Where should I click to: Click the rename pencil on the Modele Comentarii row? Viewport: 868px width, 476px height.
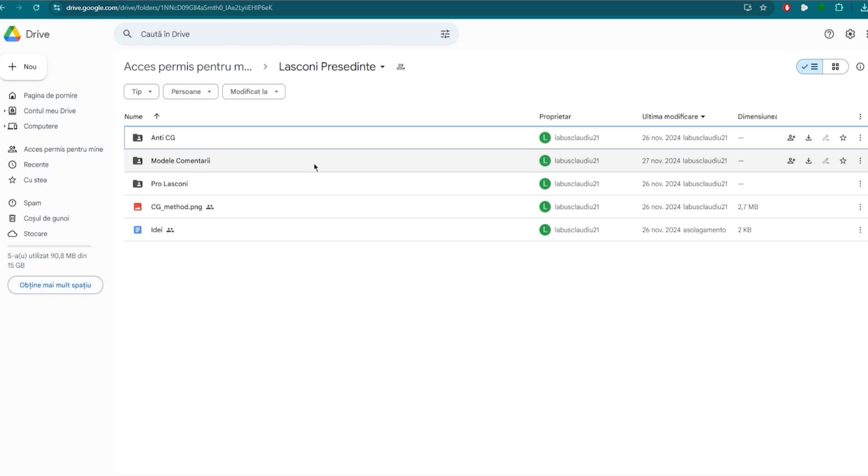point(825,161)
